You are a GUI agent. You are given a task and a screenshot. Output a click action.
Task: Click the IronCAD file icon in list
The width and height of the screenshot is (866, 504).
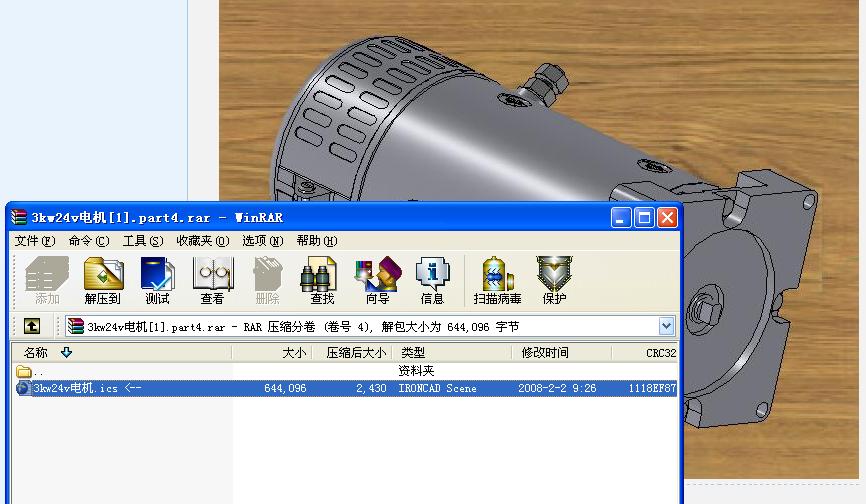click(x=23, y=388)
